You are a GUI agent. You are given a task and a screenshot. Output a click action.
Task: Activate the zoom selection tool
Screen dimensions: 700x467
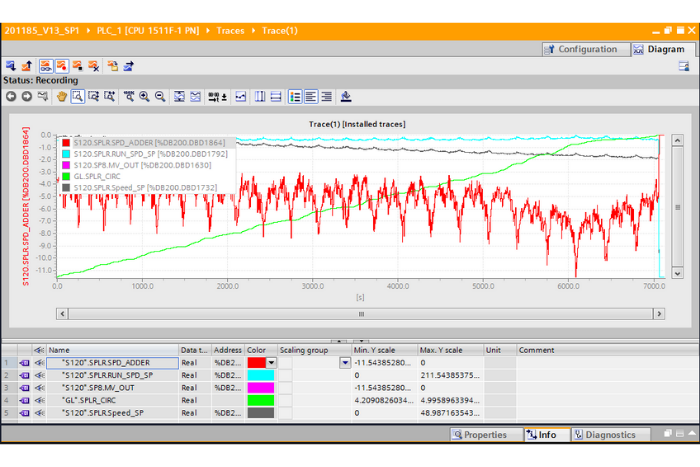pyautogui.click(x=77, y=97)
